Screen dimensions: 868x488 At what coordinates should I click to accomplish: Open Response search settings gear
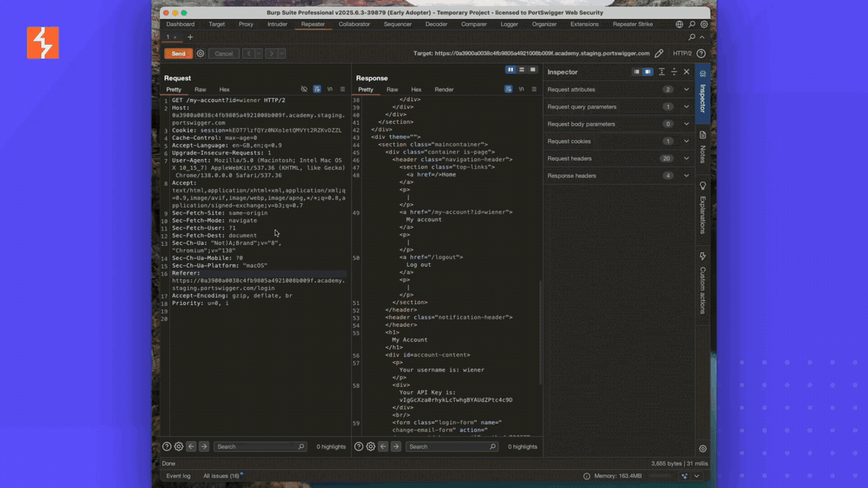coord(370,447)
